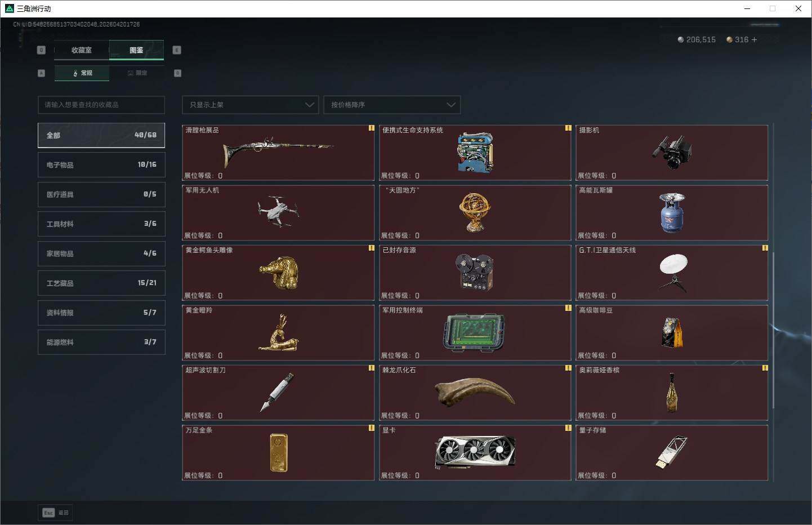Click the 万足金条 gold bar image
Viewport: 812px width, 525px height.
click(279, 452)
